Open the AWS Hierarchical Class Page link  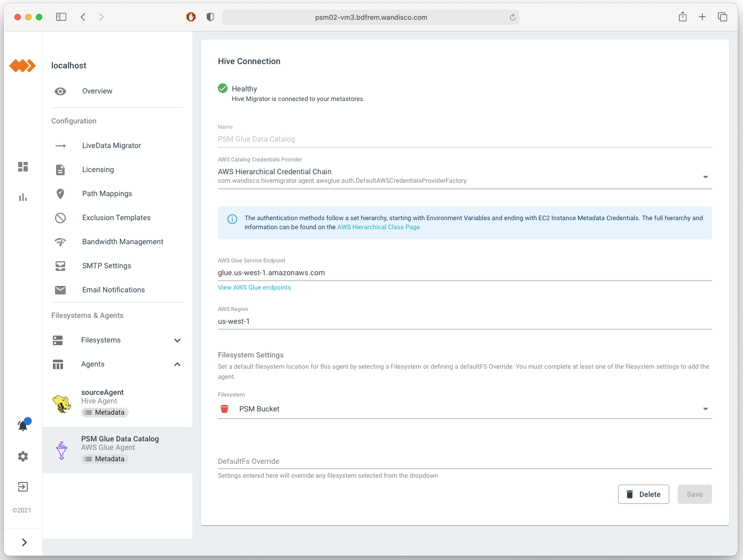pyautogui.click(x=378, y=228)
